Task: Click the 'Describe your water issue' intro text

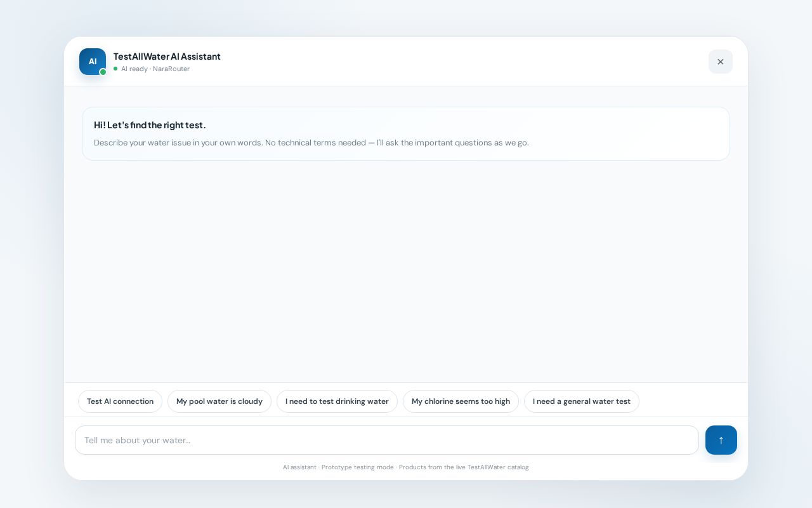Action: (x=311, y=143)
